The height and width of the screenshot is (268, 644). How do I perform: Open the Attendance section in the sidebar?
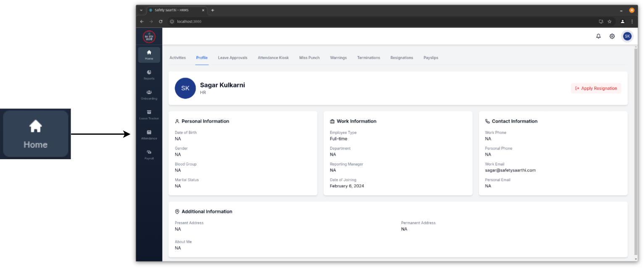click(x=149, y=134)
